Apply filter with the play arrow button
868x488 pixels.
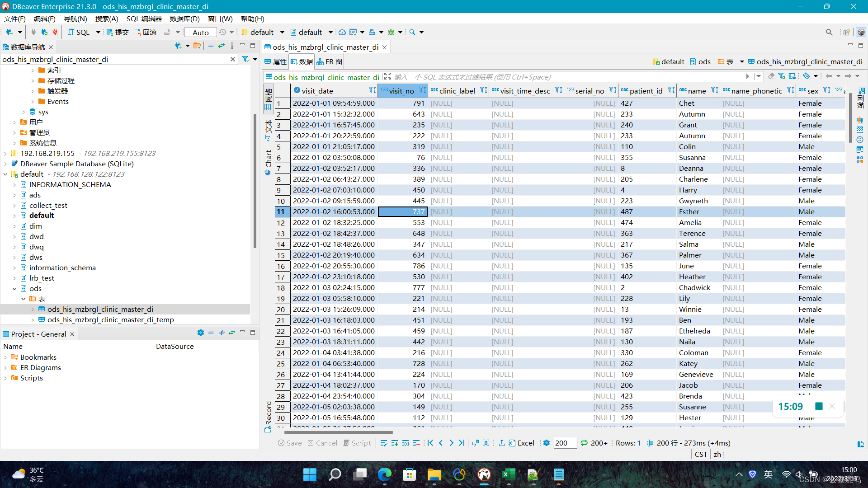747,77
